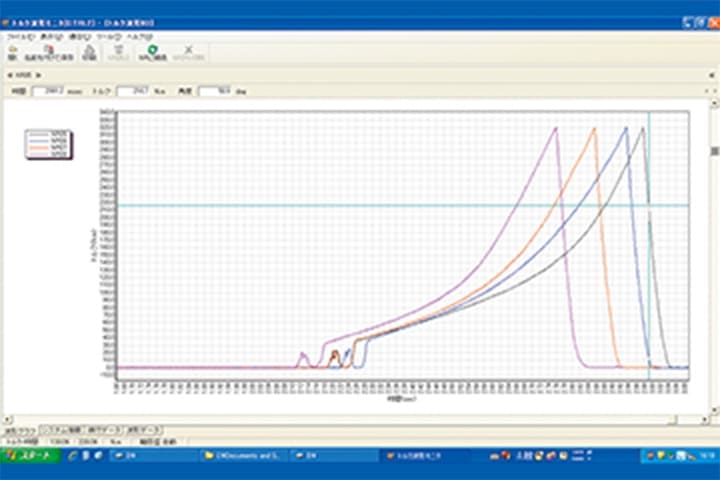Click the Windows Start button
The image size is (720, 480).
coord(30,455)
